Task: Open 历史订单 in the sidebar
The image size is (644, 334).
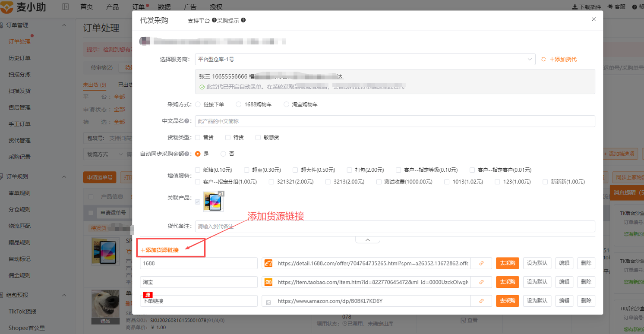Action: click(19, 58)
